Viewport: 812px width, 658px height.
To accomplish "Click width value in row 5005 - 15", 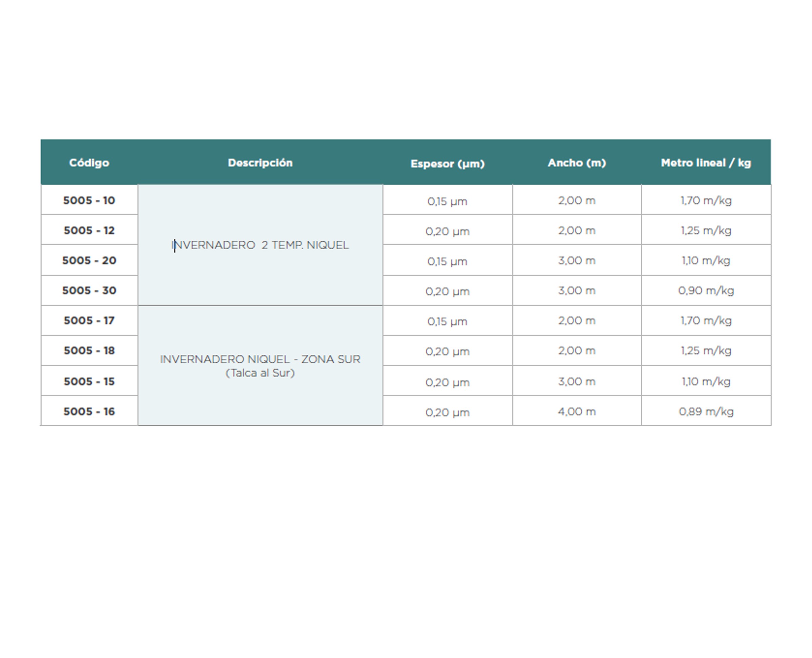I will (x=577, y=381).
